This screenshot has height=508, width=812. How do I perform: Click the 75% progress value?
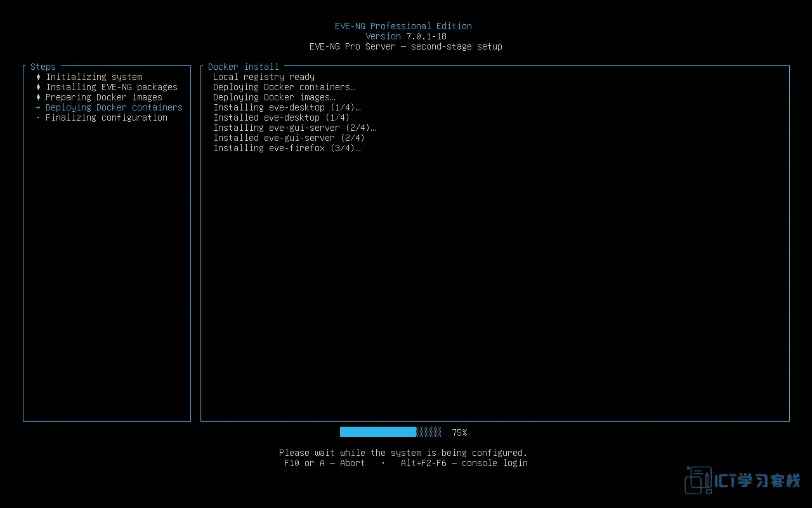point(459,432)
